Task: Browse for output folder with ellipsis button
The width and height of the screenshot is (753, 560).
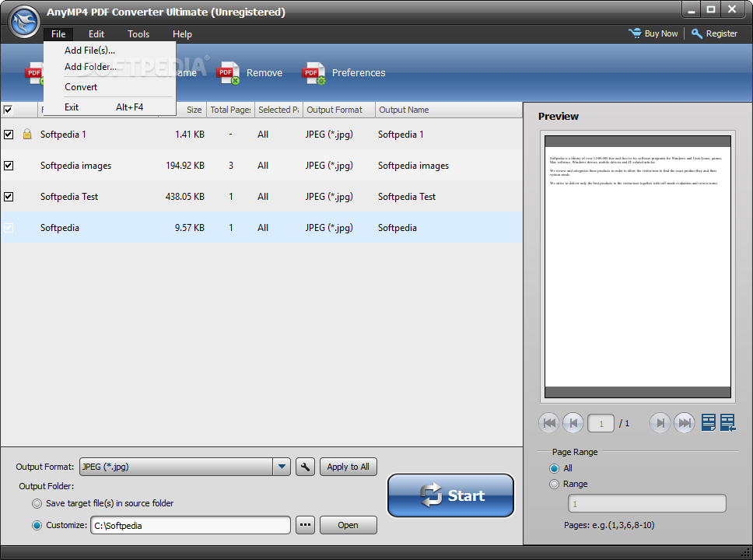Action: (306, 525)
